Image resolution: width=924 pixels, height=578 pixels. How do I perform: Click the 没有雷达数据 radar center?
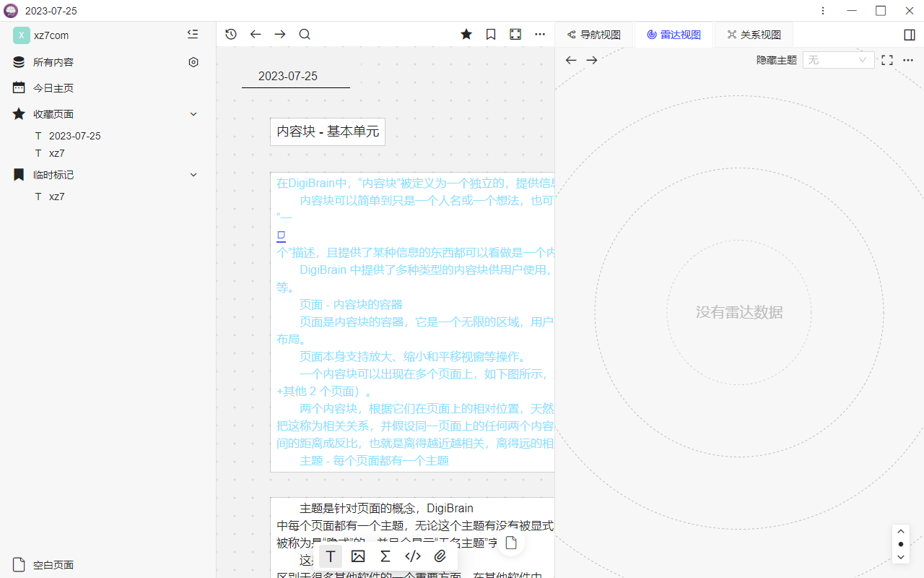point(739,312)
